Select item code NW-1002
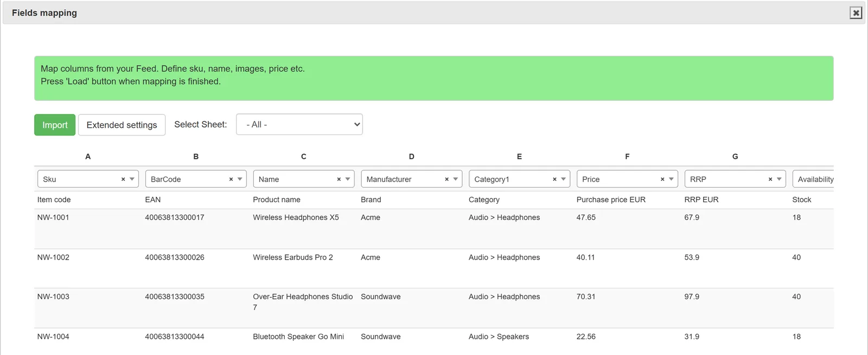 (53, 257)
